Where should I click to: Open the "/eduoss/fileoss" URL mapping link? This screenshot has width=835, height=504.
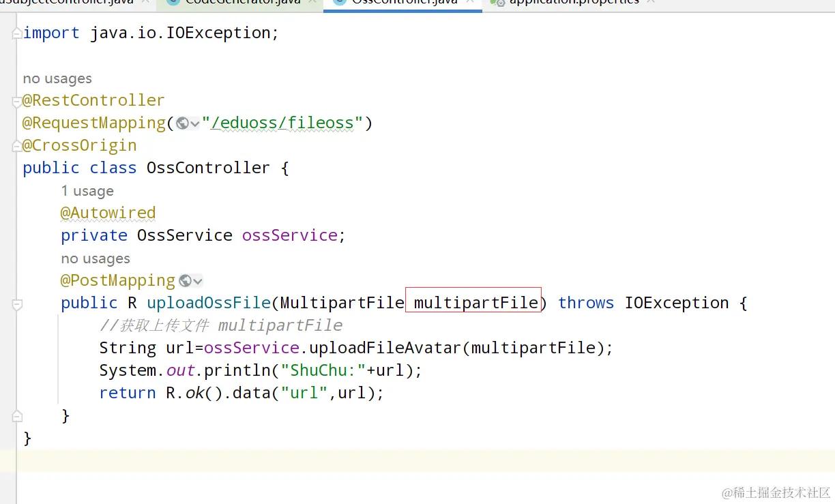pyautogui.click(x=283, y=123)
